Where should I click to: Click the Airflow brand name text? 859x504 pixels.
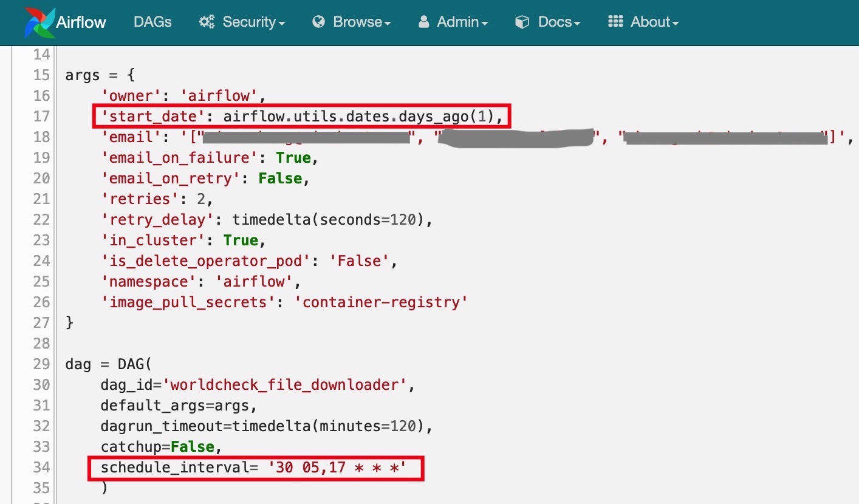click(81, 22)
